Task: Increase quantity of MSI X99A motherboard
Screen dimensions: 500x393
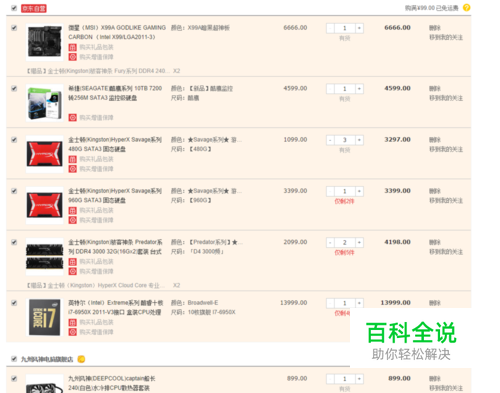Action: [359, 28]
